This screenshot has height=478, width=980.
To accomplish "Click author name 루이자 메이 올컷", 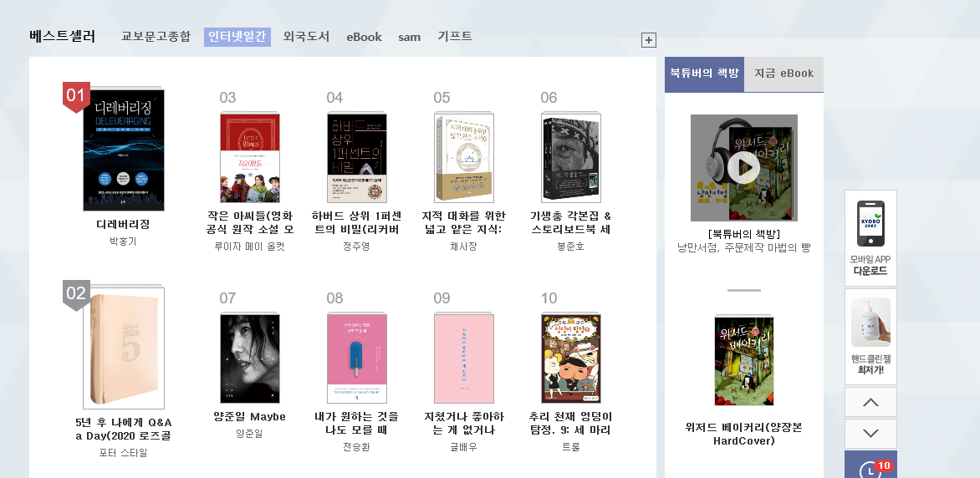I will 249,247.
